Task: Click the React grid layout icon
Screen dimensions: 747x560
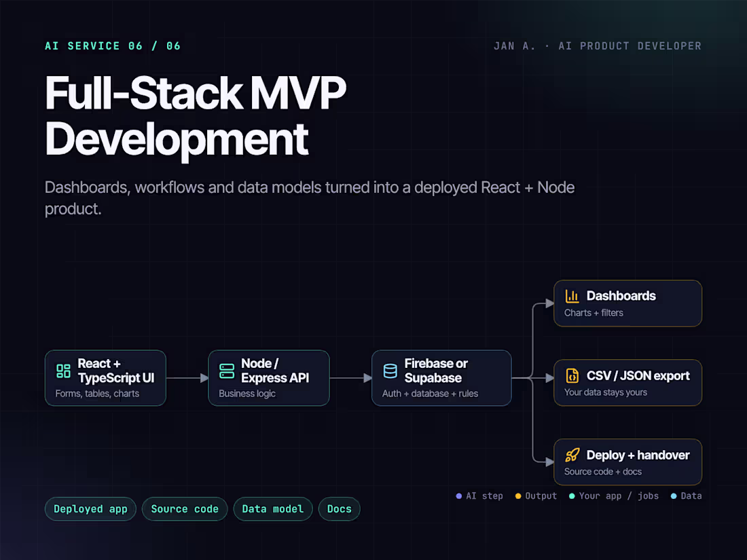Action: click(x=63, y=371)
